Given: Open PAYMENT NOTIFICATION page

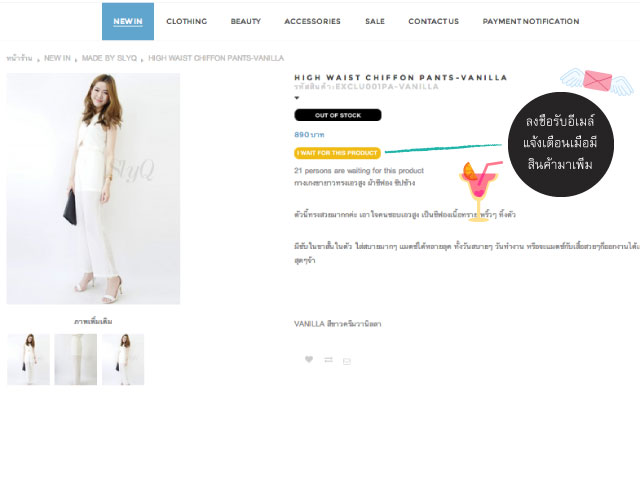Looking at the screenshot, I should coord(531,22).
